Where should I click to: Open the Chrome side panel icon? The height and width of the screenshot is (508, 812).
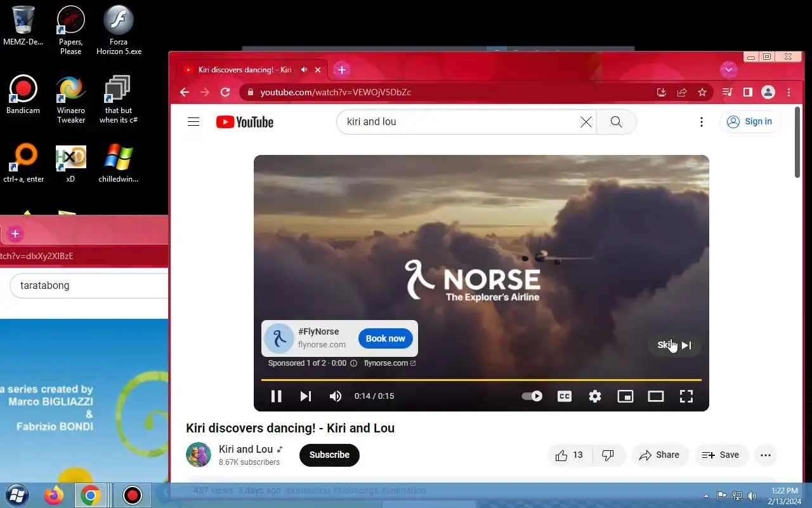point(748,92)
